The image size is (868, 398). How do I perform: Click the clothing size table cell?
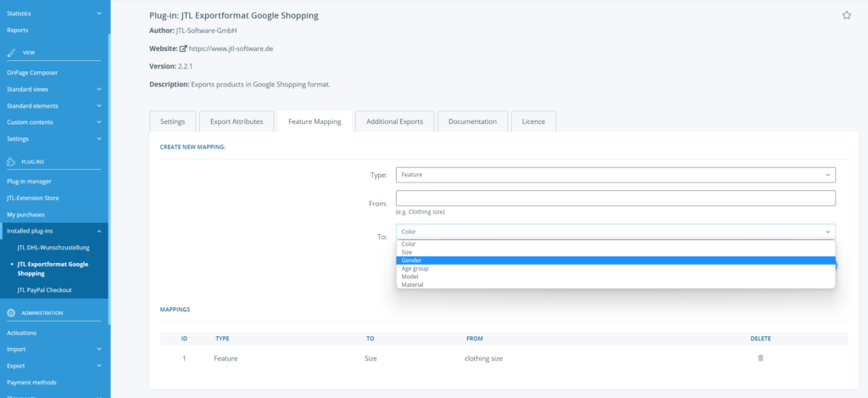click(483, 359)
